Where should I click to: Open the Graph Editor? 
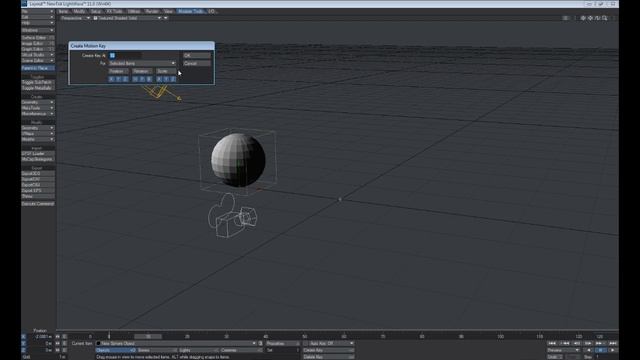point(38,49)
